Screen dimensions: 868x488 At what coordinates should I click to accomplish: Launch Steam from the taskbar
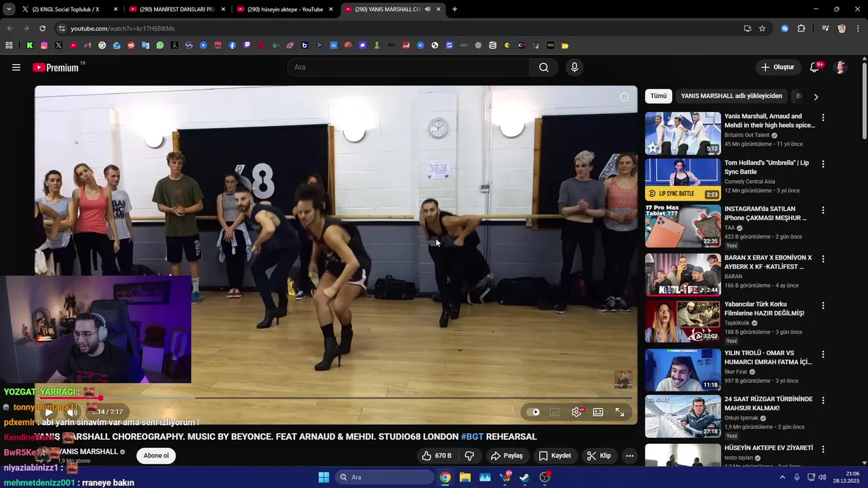[524, 477]
